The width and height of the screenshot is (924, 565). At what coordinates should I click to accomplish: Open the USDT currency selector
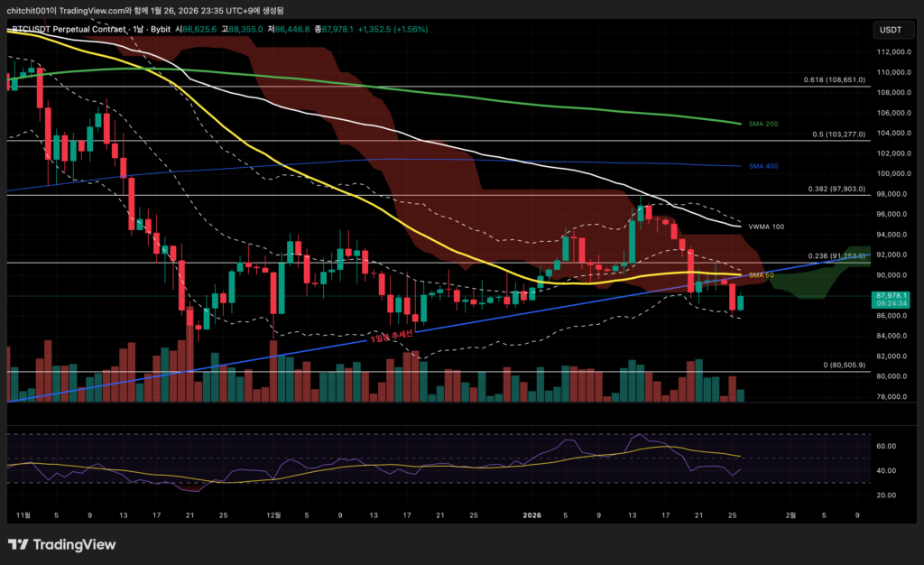[x=890, y=30]
